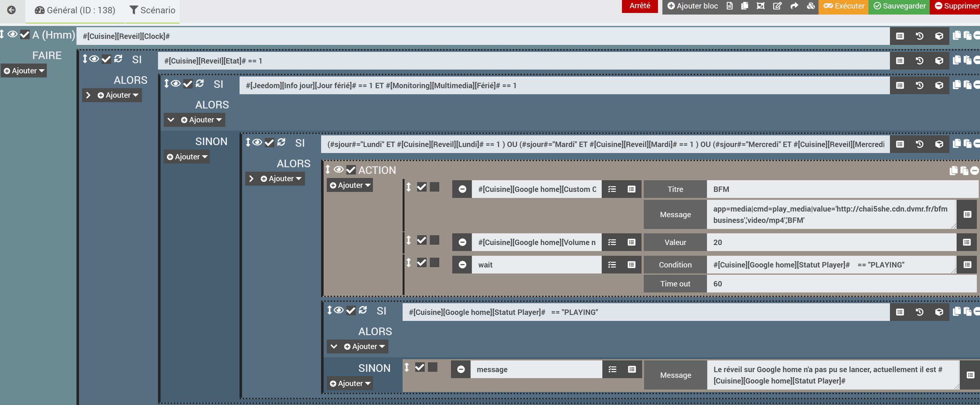The height and width of the screenshot is (405, 980).
Task: Toggle eye visibility of ACTION block
Action: [x=338, y=170]
